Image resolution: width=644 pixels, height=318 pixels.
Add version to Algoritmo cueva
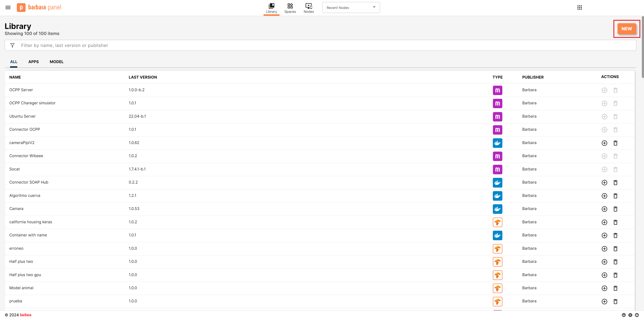tap(604, 196)
